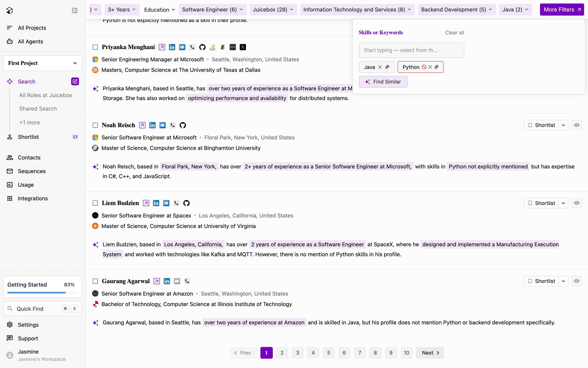Click Find Similar skills button
The image size is (588, 368).
383,82
